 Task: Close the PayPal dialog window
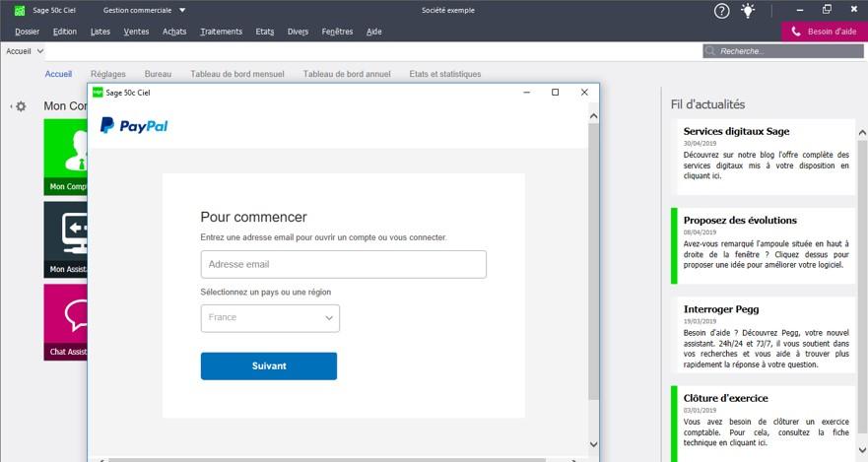tap(584, 93)
